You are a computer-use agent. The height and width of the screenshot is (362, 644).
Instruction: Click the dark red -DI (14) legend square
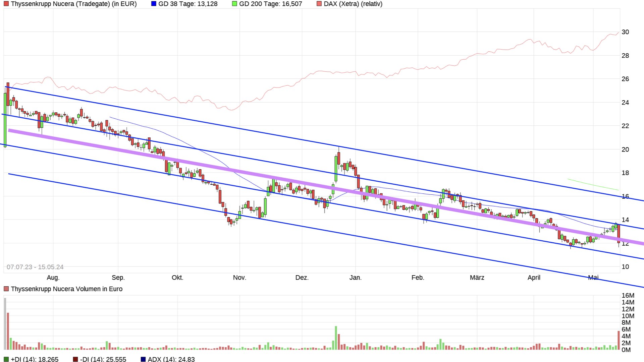tap(75, 359)
